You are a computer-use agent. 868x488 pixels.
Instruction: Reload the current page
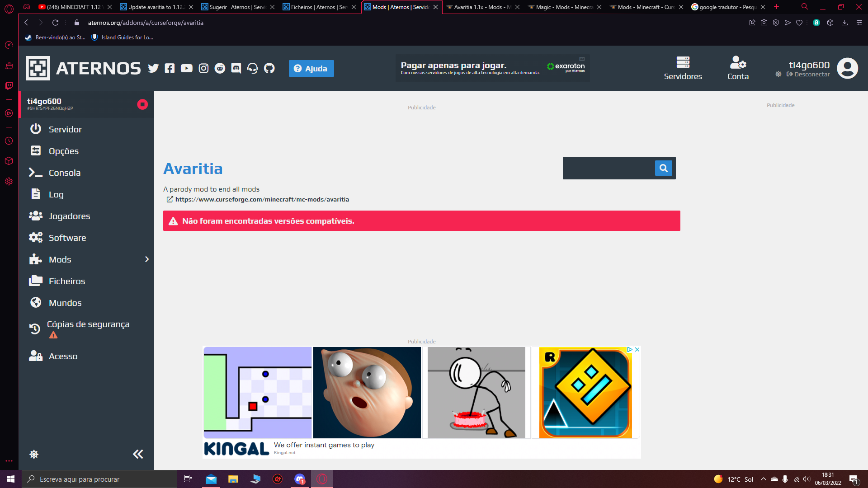pyautogui.click(x=55, y=23)
